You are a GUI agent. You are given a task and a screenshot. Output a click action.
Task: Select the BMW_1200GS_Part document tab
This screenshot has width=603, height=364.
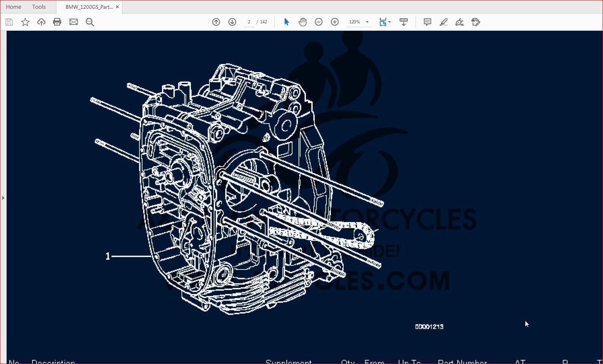point(89,7)
